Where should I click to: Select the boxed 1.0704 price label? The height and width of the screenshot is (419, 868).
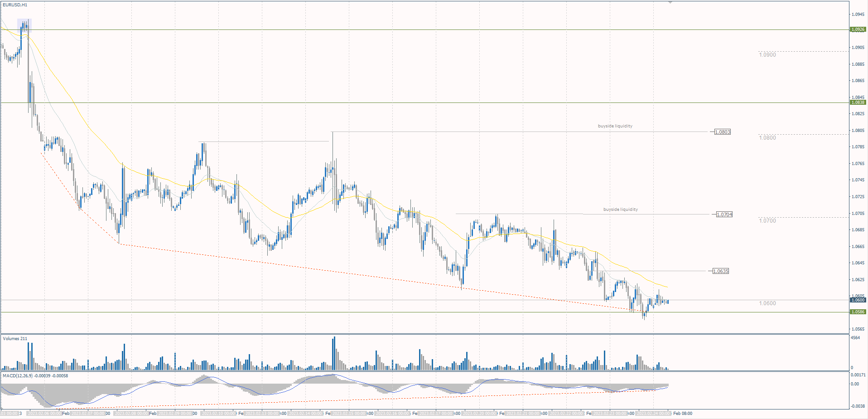pyautogui.click(x=724, y=214)
